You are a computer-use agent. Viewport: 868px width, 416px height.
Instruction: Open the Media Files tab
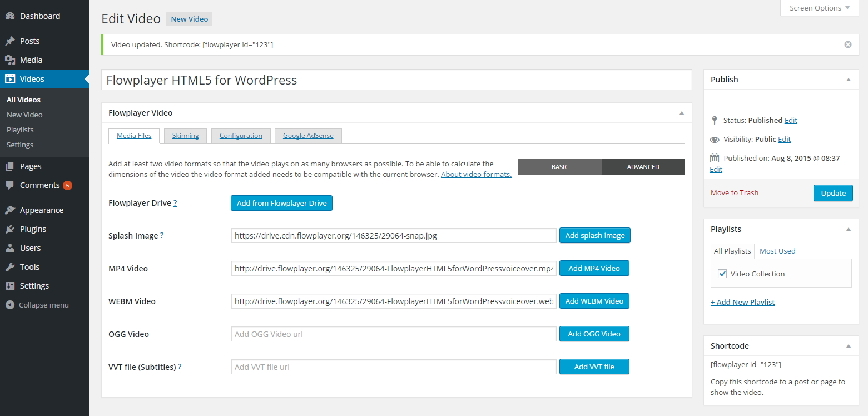(134, 136)
